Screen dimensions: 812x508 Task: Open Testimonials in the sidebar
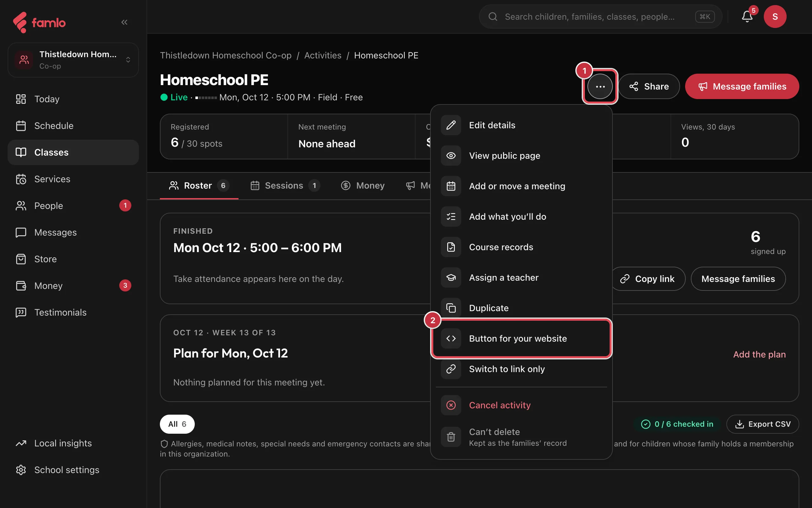[x=73, y=312]
